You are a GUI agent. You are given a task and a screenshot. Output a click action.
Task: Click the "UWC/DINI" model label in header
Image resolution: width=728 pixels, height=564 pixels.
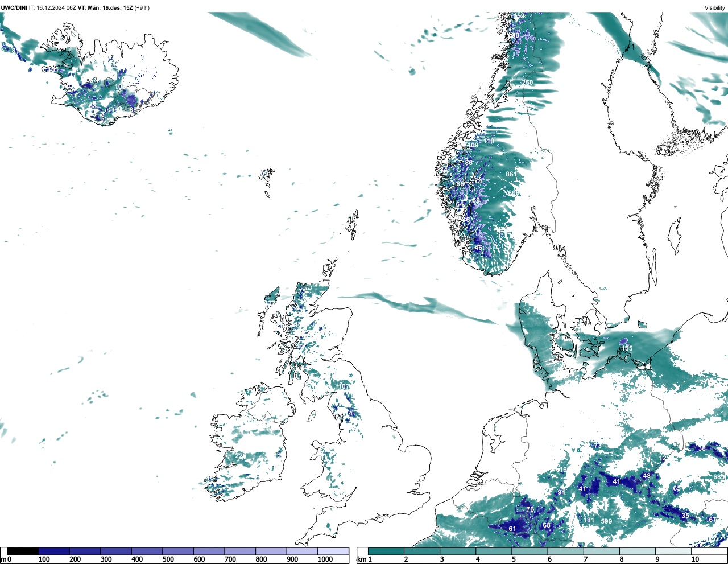[x=14, y=8]
